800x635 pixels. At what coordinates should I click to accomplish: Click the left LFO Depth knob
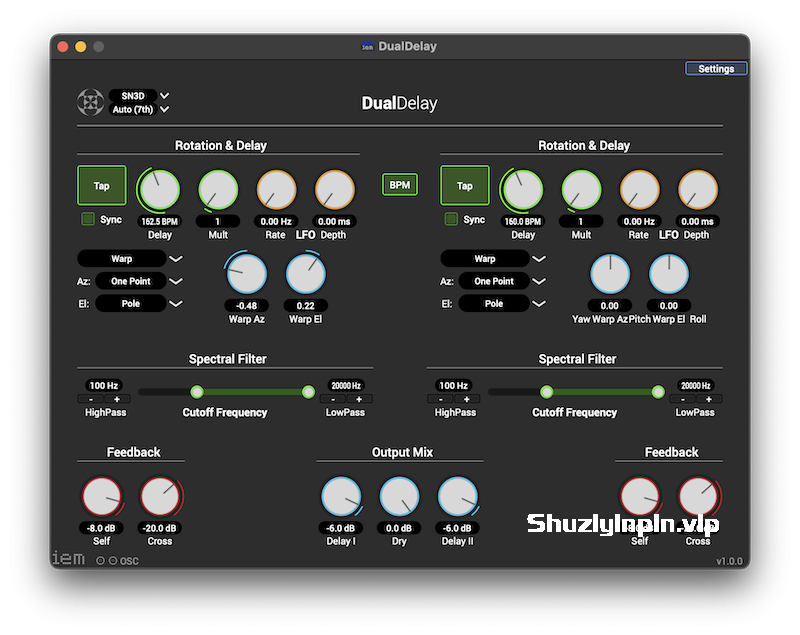334,190
